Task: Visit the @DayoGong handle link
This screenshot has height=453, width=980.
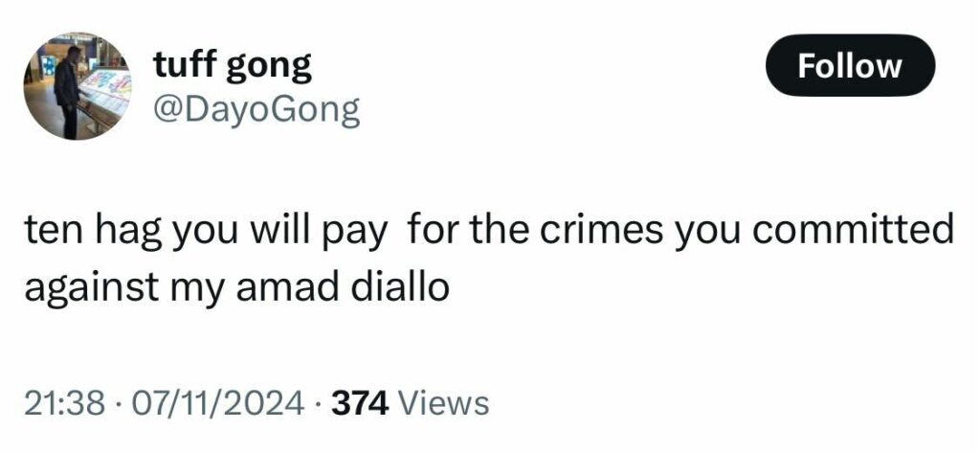Action: tap(256, 110)
